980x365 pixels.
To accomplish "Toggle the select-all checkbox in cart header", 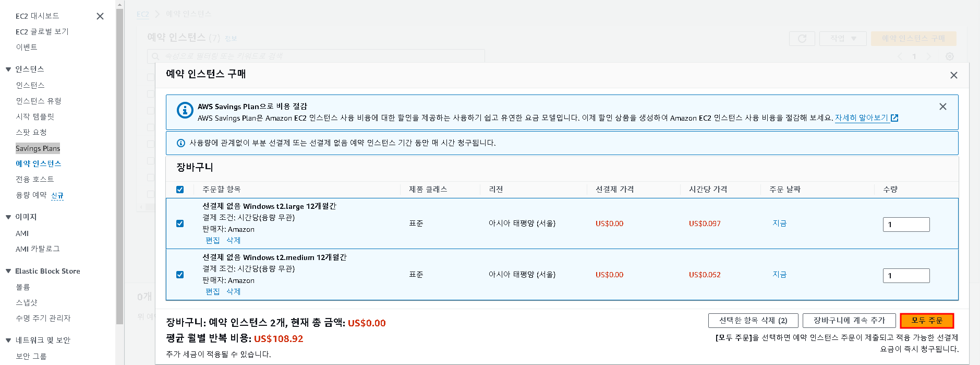I will tap(180, 190).
